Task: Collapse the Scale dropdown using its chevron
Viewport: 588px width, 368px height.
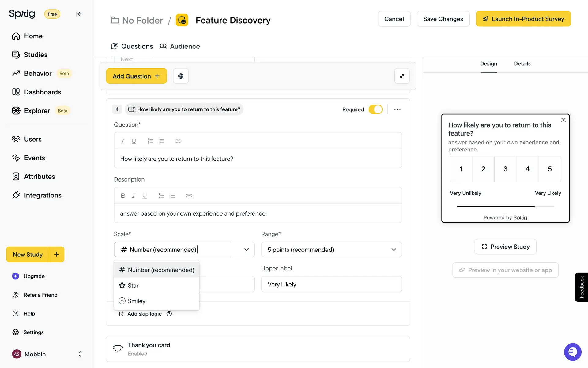Action: coord(247,250)
